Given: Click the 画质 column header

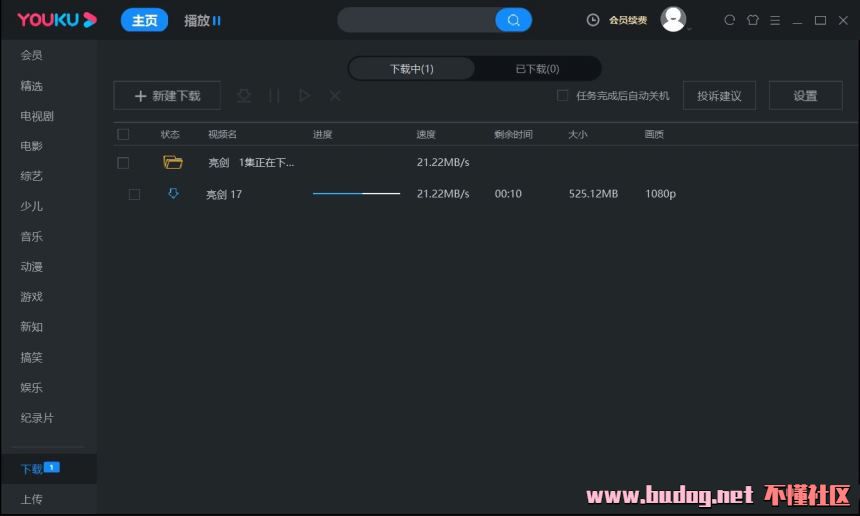Looking at the screenshot, I should (654, 134).
